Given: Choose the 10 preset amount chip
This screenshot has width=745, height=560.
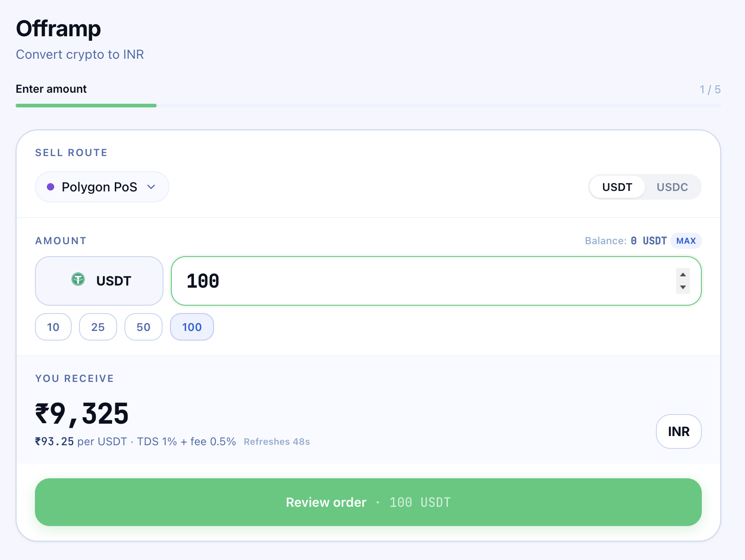Looking at the screenshot, I should (x=53, y=327).
